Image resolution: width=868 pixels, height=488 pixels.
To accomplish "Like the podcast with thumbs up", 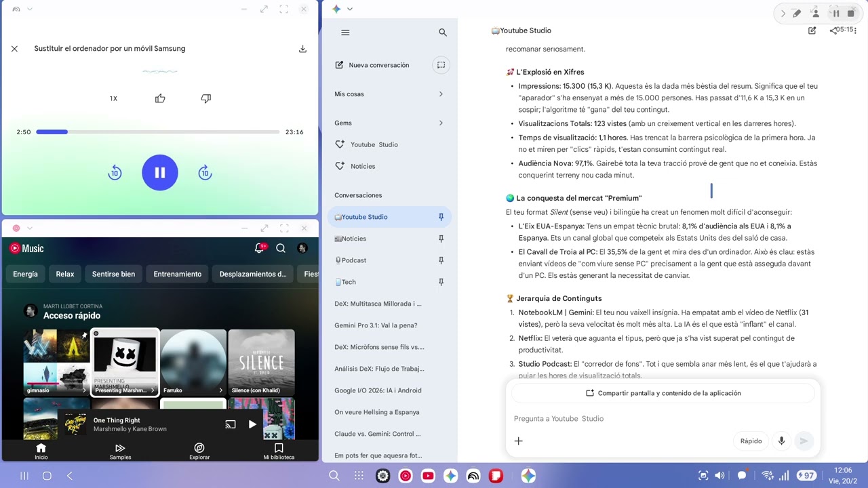I will [x=160, y=98].
